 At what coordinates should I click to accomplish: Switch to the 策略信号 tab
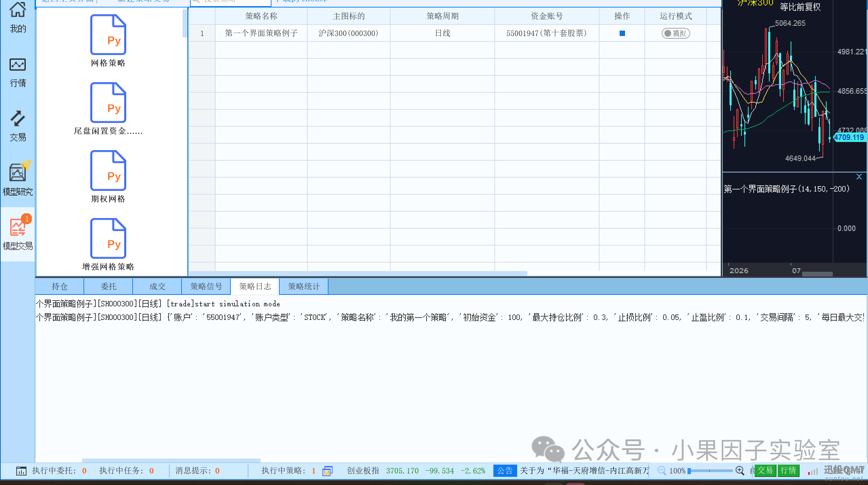[206, 286]
